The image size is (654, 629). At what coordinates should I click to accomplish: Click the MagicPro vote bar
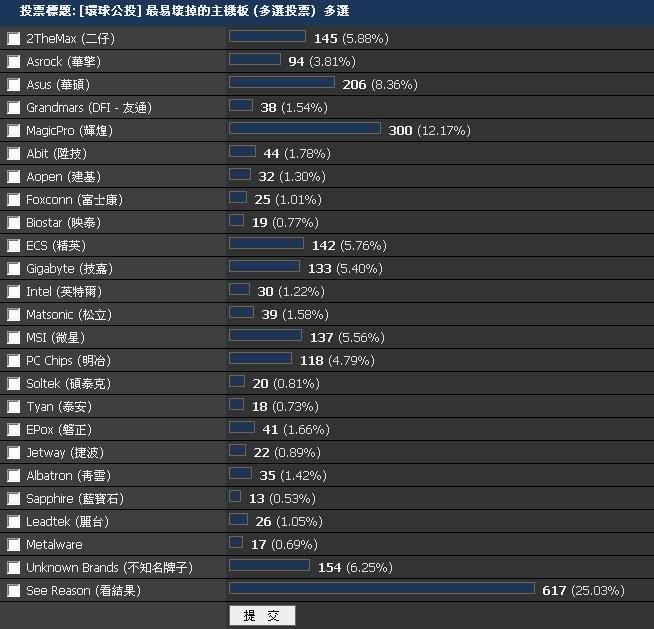(304, 128)
